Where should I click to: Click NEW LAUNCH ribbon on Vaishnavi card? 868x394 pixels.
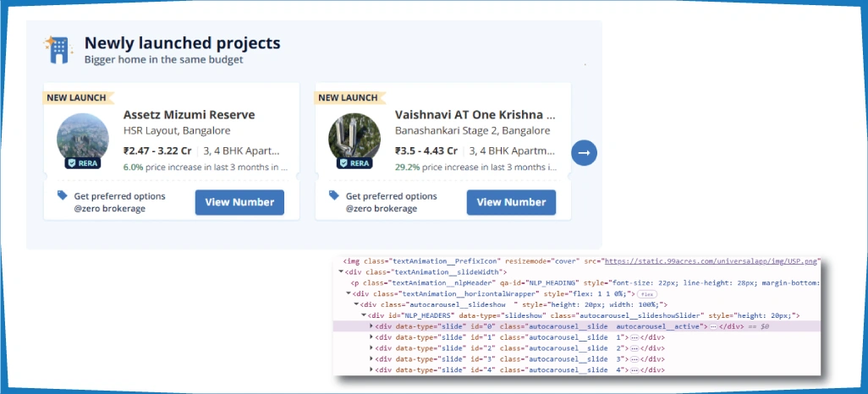click(348, 97)
